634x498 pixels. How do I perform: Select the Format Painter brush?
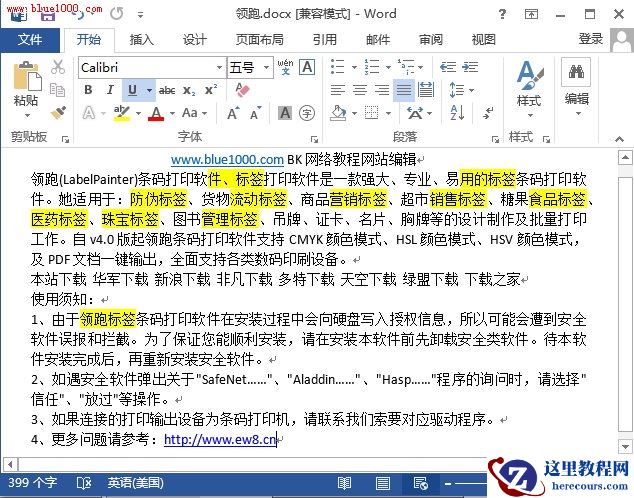click(58, 112)
